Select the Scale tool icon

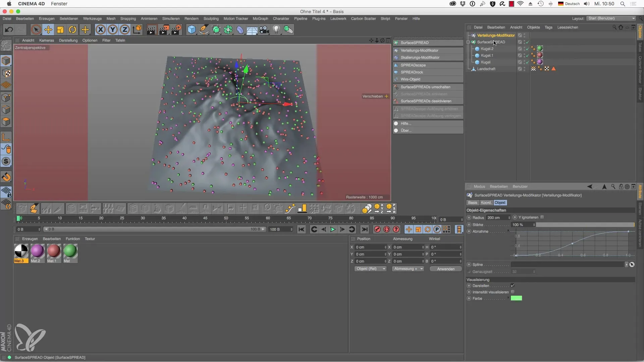tap(60, 29)
